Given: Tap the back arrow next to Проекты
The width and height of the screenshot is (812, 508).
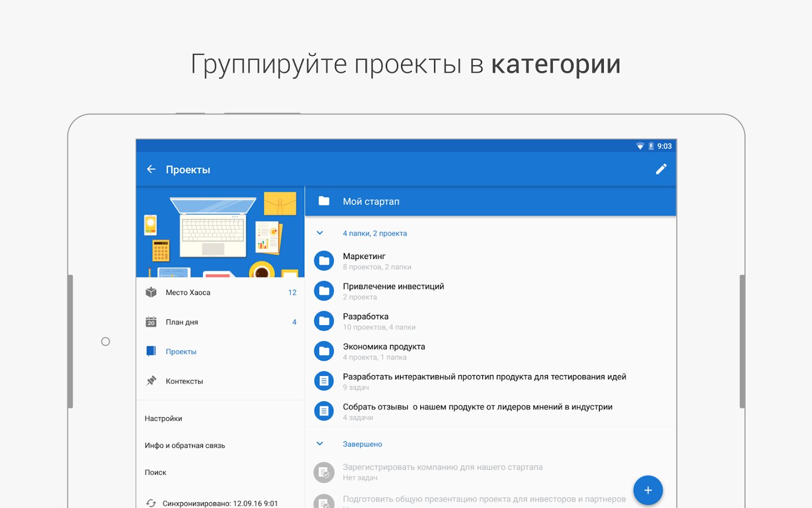Looking at the screenshot, I should (151, 169).
